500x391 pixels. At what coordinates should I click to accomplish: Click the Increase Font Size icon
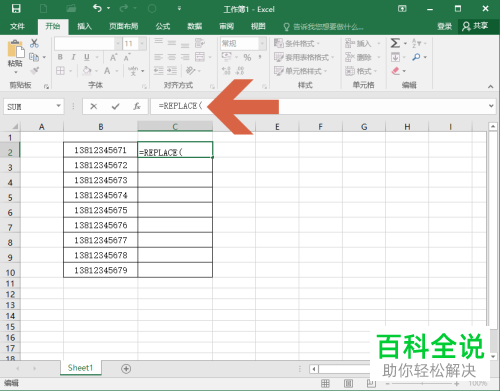[x=113, y=57]
